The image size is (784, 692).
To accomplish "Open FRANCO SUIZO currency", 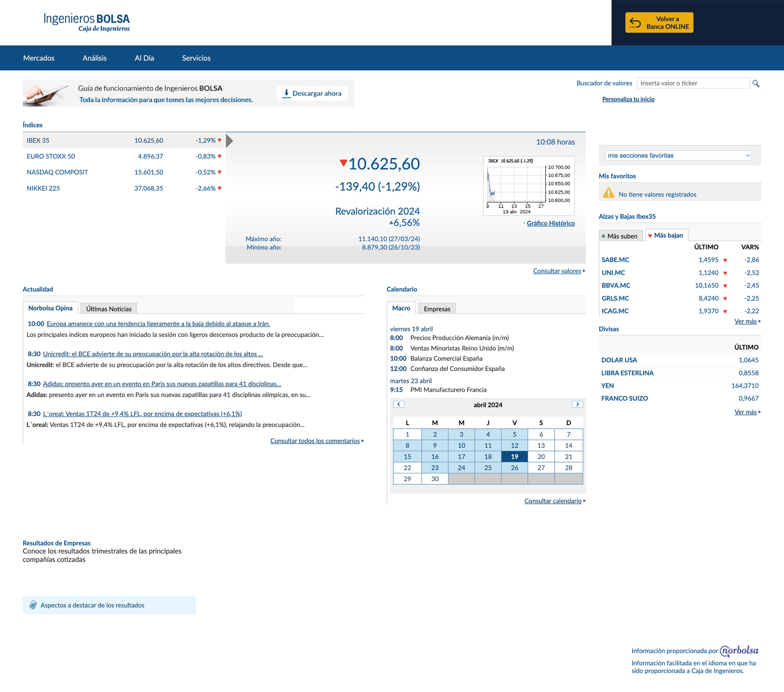I will tap(624, 398).
